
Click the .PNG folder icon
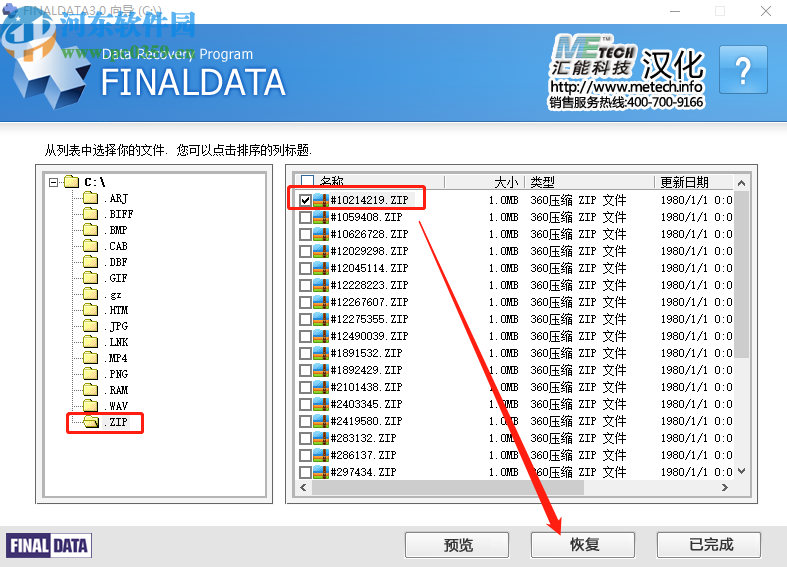pyautogui.click(x=91, y=374)
